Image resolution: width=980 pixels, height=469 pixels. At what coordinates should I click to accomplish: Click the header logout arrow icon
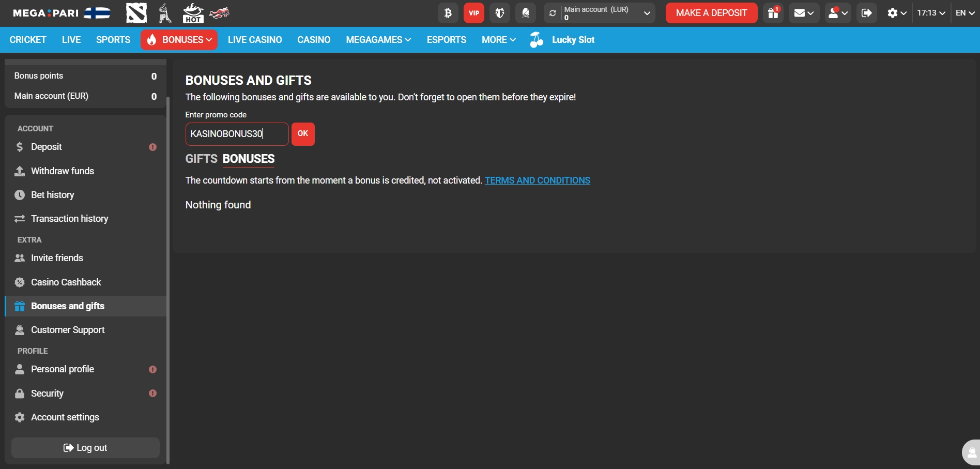(867, 13)
